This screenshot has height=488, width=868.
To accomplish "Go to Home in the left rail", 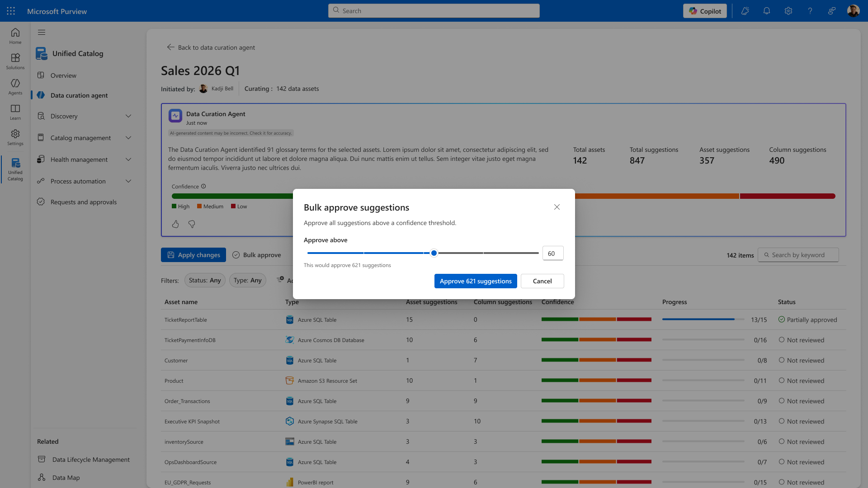I will pyautogui.click(x=15, y=36).
